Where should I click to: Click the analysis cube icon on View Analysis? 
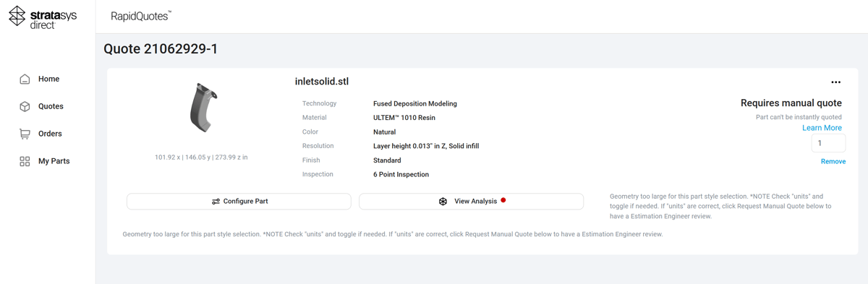(443, 202)
